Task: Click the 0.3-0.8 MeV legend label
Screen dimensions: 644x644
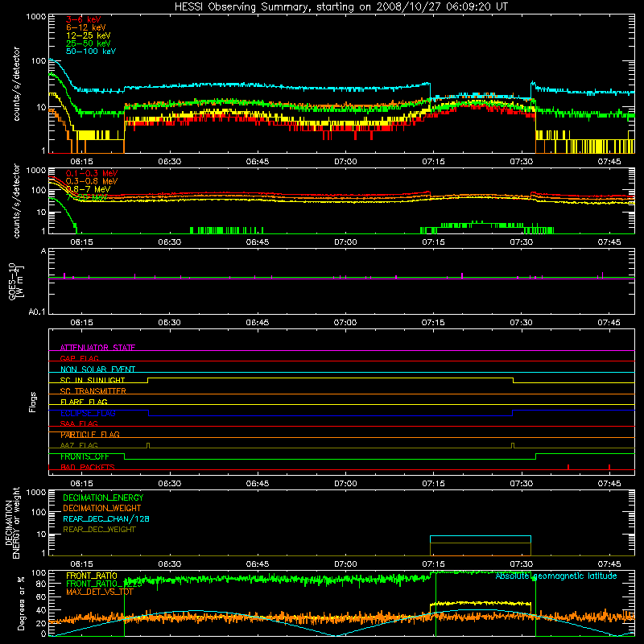Action: click(92, 182)
